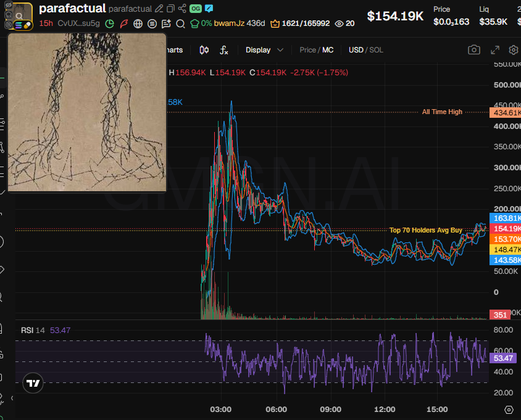Click the enlarged token image preview
The width and height of the screenshot is (521, 420).
pyautogui.click(x=87, y=112)
